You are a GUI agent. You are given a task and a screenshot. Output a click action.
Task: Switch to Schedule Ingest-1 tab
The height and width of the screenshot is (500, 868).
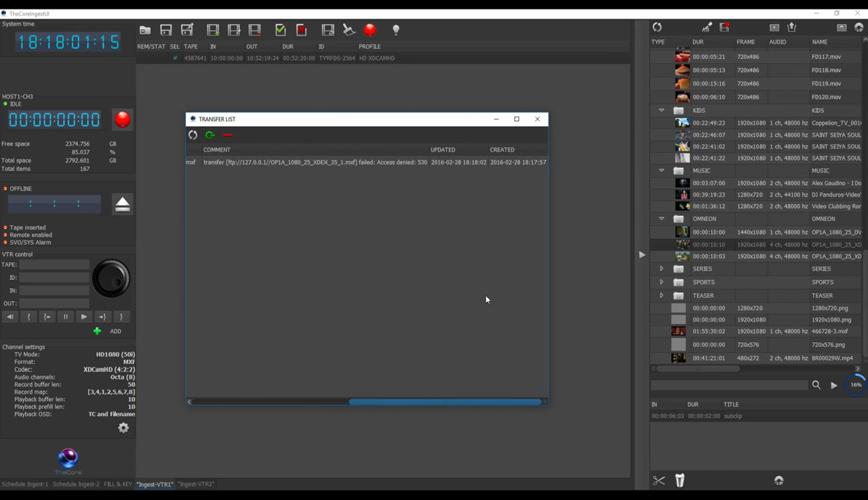tap(25, 484)
